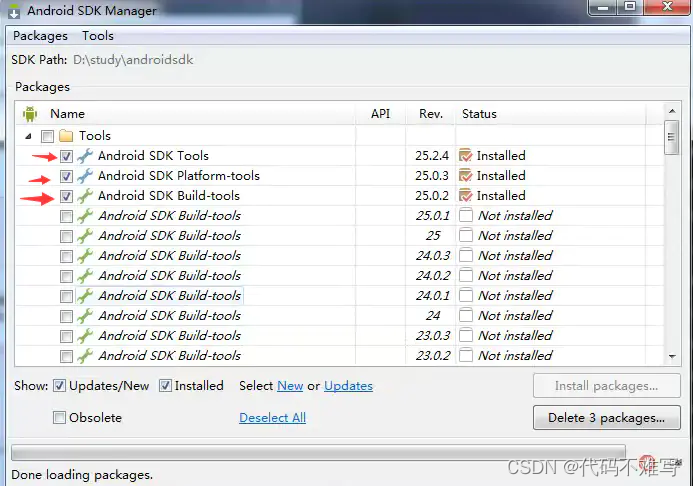This screenshot has height=486, width=693.
Task: Check Build-tools 23.0.2 checkbox
Action: [66, 356]
